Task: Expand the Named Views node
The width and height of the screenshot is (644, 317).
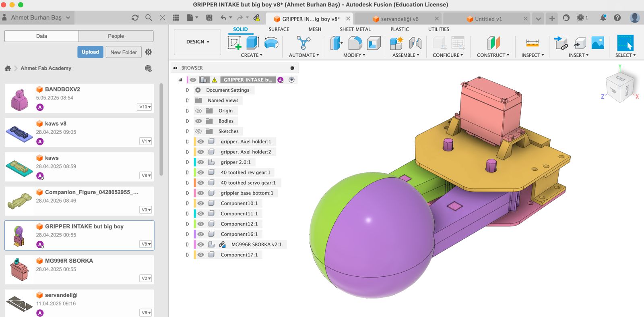Action: click(188, 100)
